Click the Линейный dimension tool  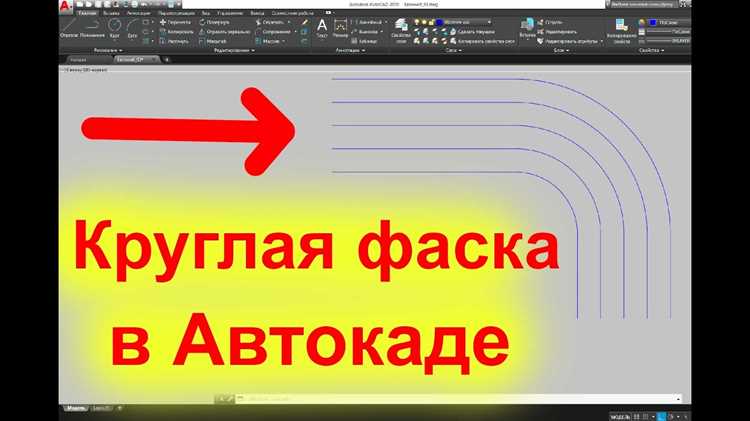(x=367, y=22)
